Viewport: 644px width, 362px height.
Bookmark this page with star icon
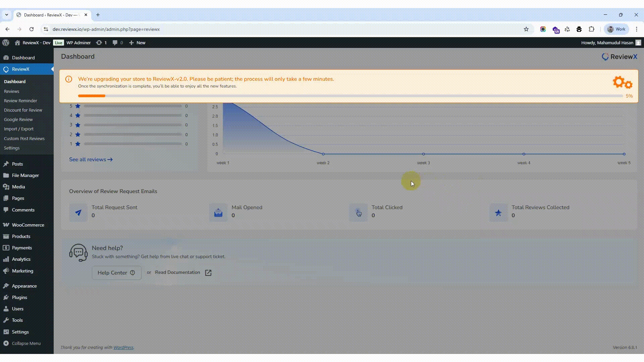[526, 29]
